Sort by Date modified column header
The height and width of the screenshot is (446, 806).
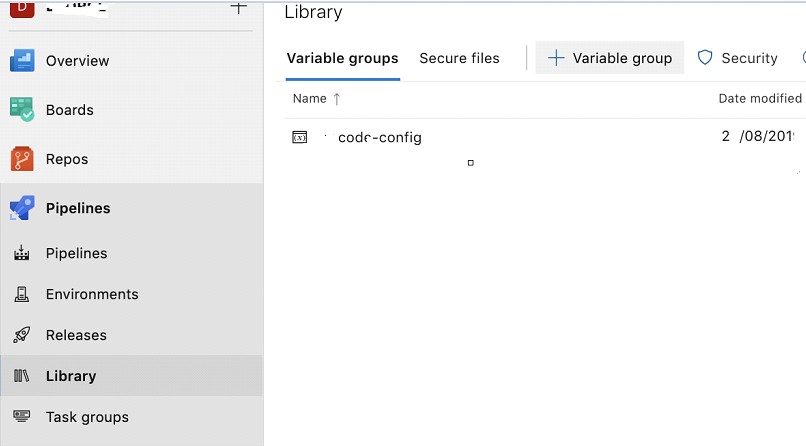(x=759, y=98)
